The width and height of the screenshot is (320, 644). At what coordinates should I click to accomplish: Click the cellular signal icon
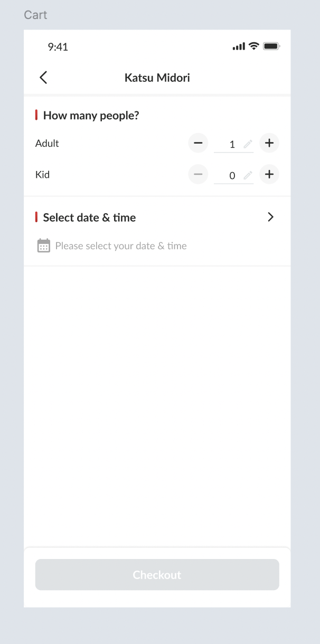click(239, 47)
